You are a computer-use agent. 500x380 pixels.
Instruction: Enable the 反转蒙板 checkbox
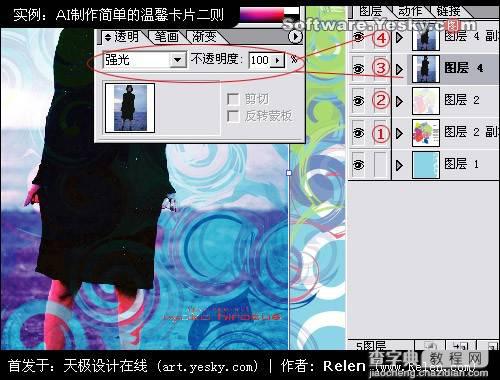233,116
